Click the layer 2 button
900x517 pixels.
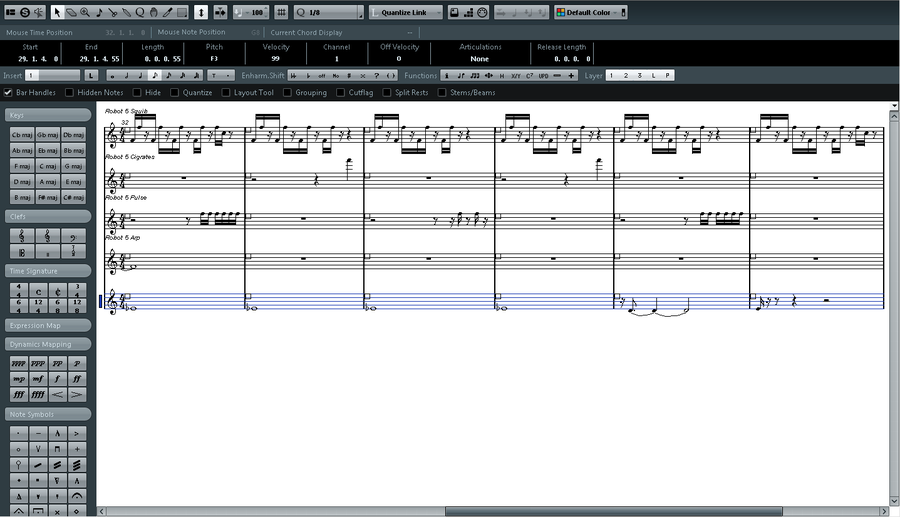tap(626, 75)
